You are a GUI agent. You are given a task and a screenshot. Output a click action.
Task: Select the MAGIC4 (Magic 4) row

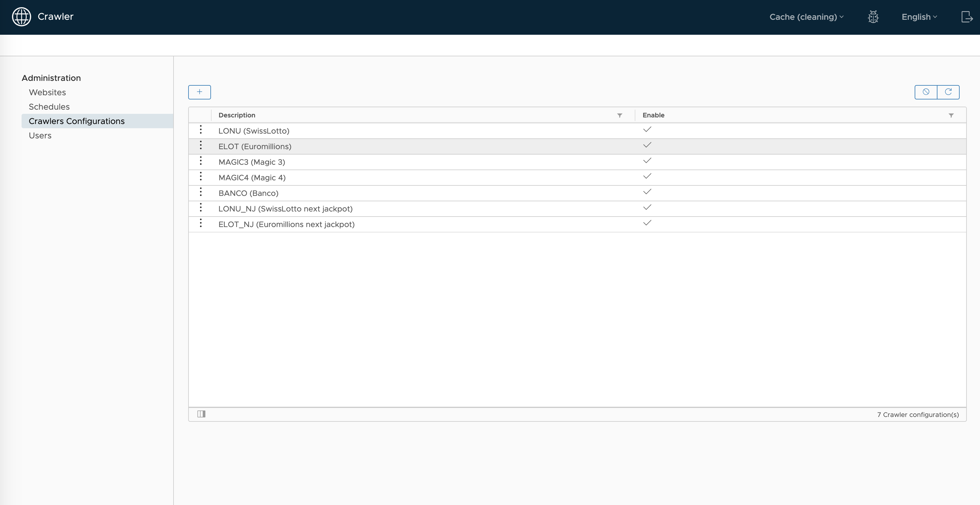[252, 178]
